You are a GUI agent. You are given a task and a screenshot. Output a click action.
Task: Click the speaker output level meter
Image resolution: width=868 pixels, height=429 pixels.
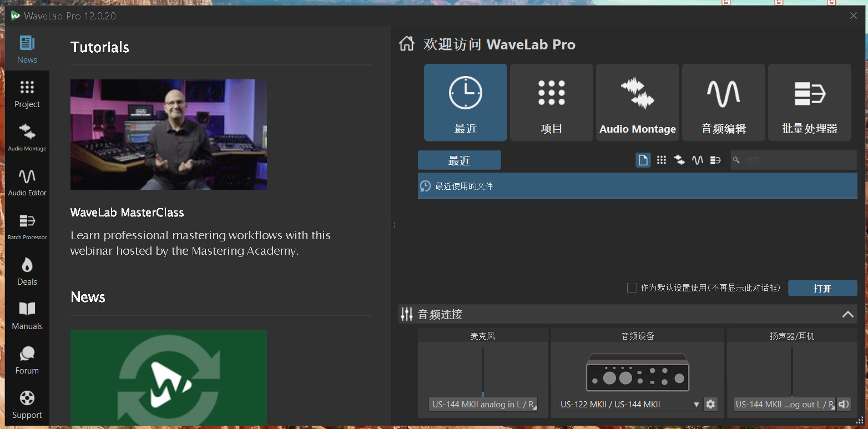[792, 372]
